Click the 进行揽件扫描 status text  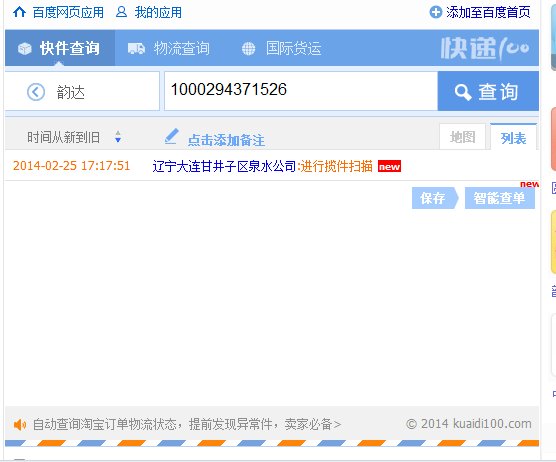click(336, 166)
